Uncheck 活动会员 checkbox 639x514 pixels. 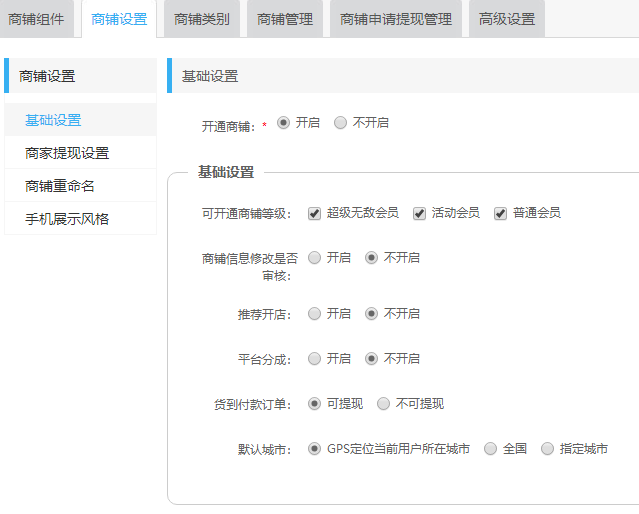click(x=419, y=213)
